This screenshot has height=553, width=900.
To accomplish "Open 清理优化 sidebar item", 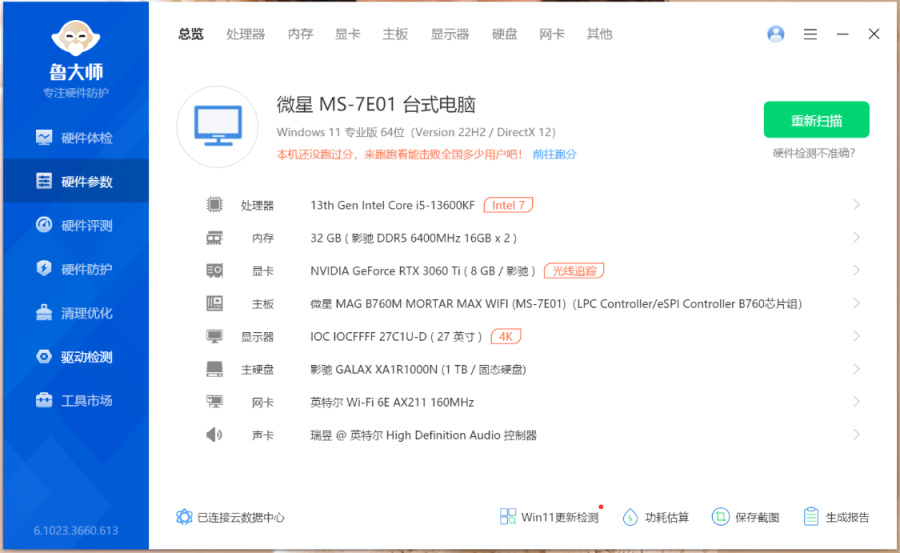I will [x=75, y=313].
